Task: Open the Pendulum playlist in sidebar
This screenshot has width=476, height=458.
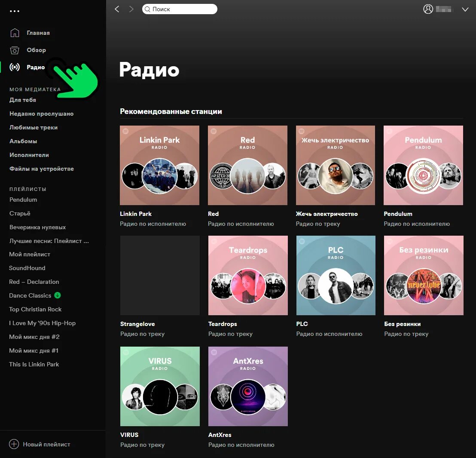Action: [23, 200]
